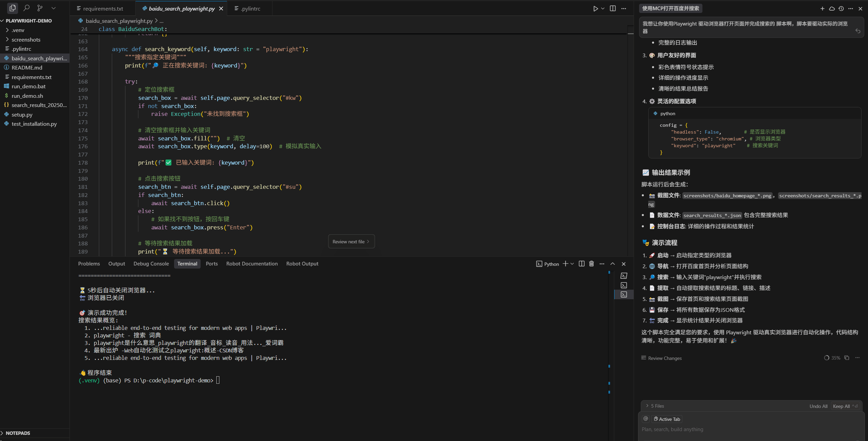Open setup.py file
The height and width of the screenshot is (441, 868).
coord(22,115)
